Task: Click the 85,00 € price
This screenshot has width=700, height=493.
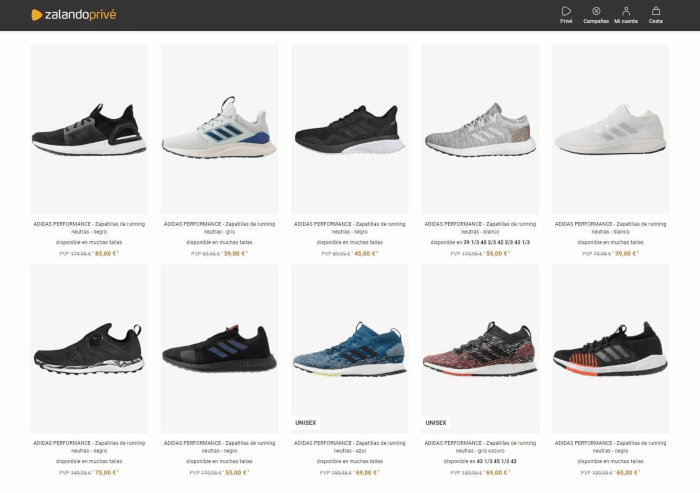Action: click(x=106, y=254)
